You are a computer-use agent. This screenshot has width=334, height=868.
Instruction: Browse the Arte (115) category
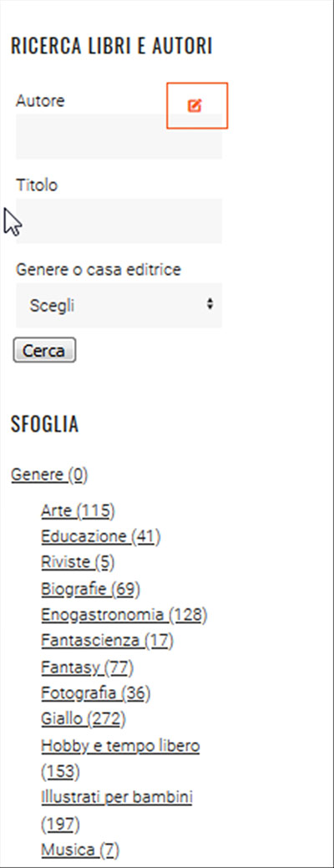coord(78,510)
